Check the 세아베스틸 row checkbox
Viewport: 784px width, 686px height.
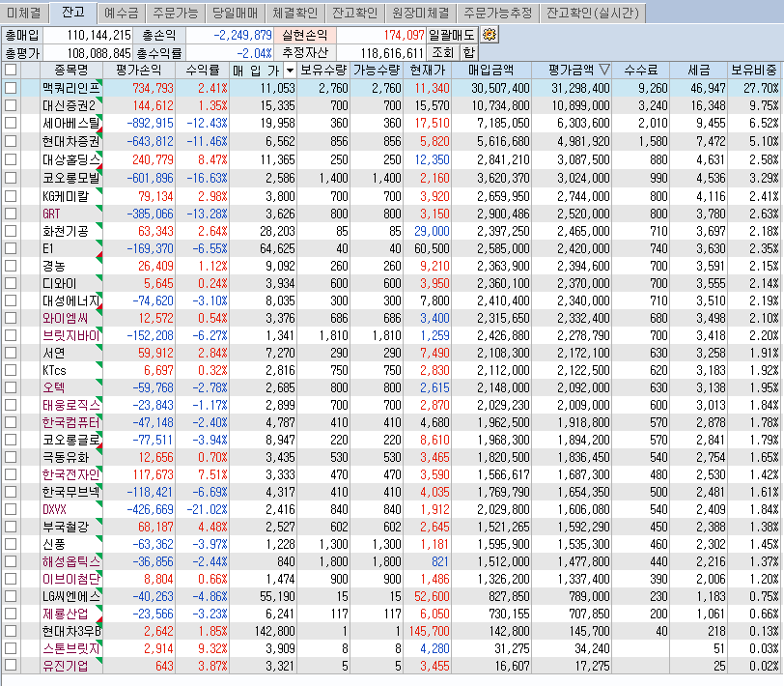[11, 123]
